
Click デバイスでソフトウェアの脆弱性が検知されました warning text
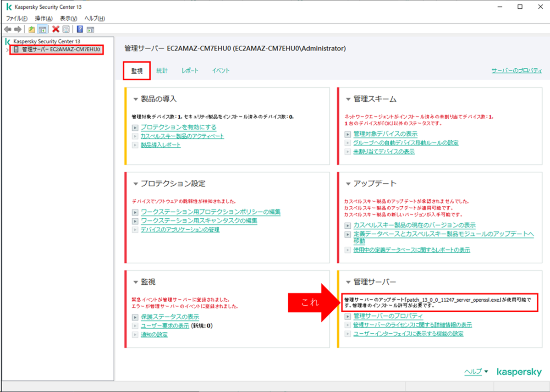[x=184, y=201]
